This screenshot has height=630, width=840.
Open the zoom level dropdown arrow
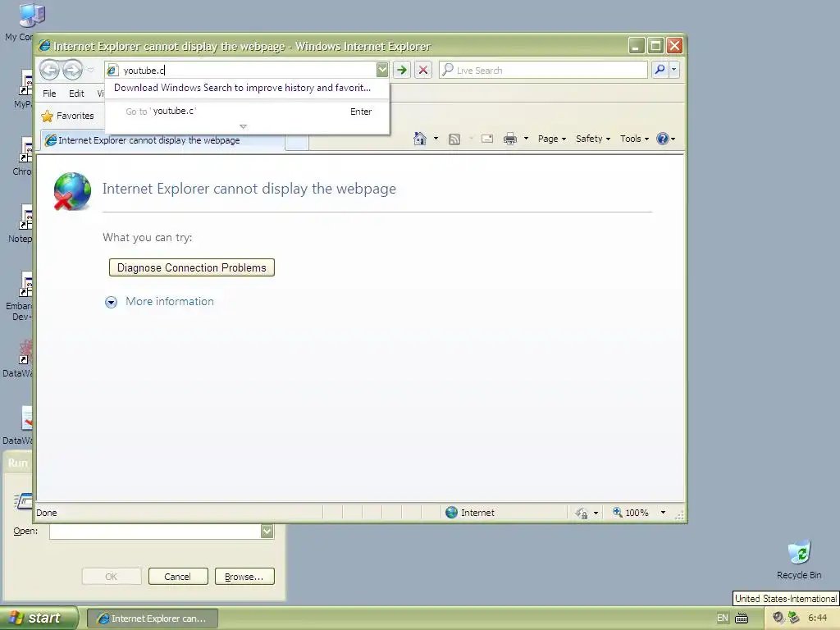pos(663,513)
